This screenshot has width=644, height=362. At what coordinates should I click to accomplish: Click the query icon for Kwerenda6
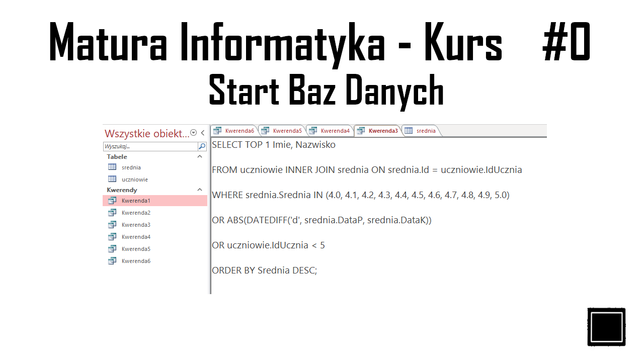[x=112, y=260]
